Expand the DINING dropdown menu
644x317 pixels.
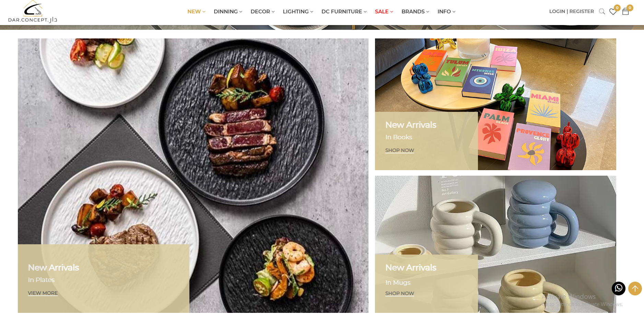click(228, 12)
